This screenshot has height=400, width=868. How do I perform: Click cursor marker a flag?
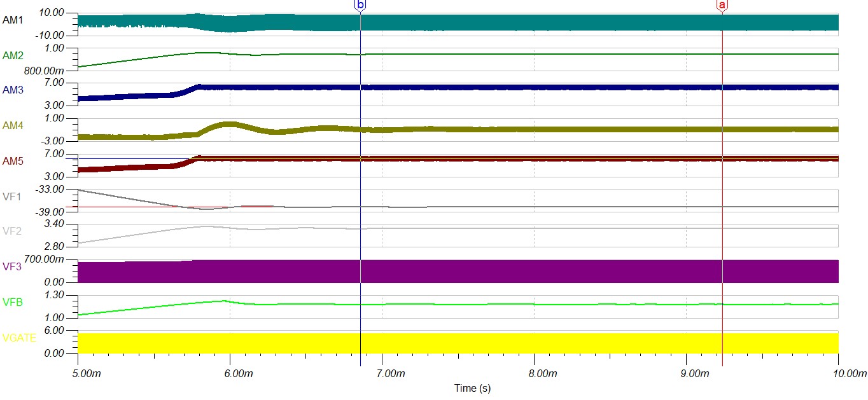(x=722, y=4)
